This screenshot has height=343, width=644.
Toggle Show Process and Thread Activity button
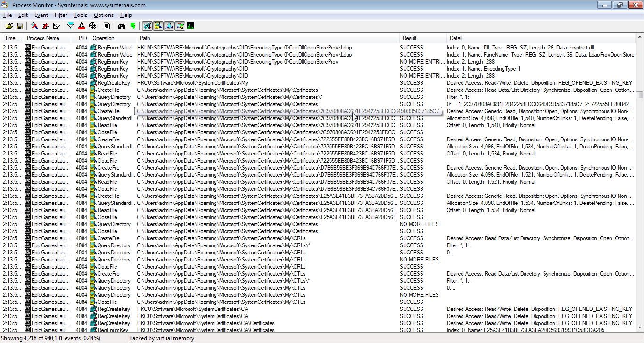180,26
